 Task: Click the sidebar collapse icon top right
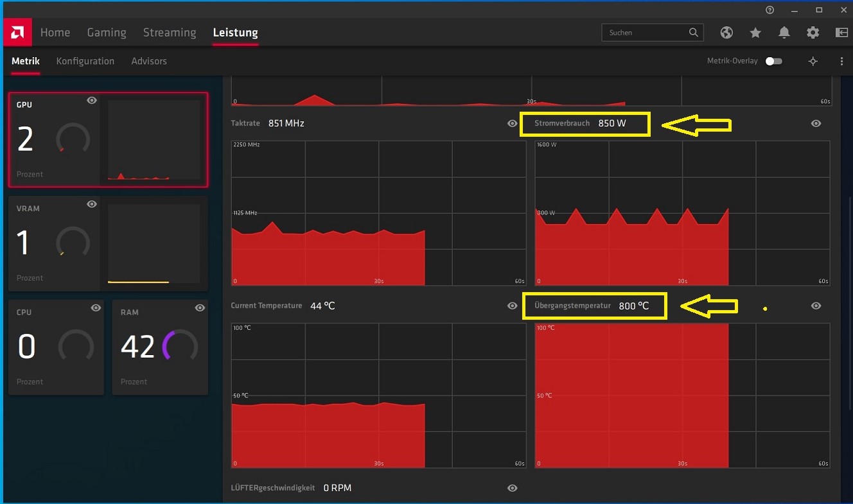pyautogui.click(x=841, y=32)
